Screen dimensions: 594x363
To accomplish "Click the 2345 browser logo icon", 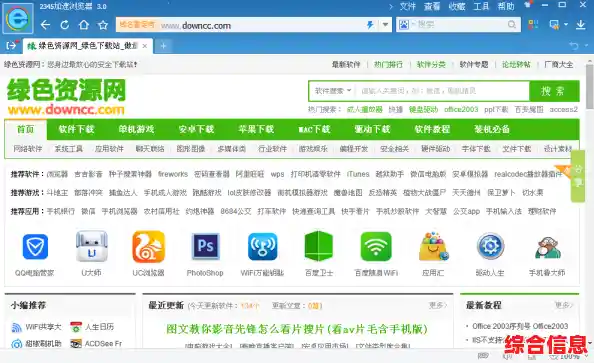I will (18, 18).
